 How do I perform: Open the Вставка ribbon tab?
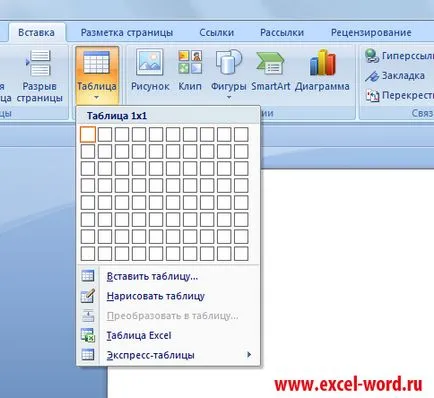pyautogui.click(x=36, y=33)
